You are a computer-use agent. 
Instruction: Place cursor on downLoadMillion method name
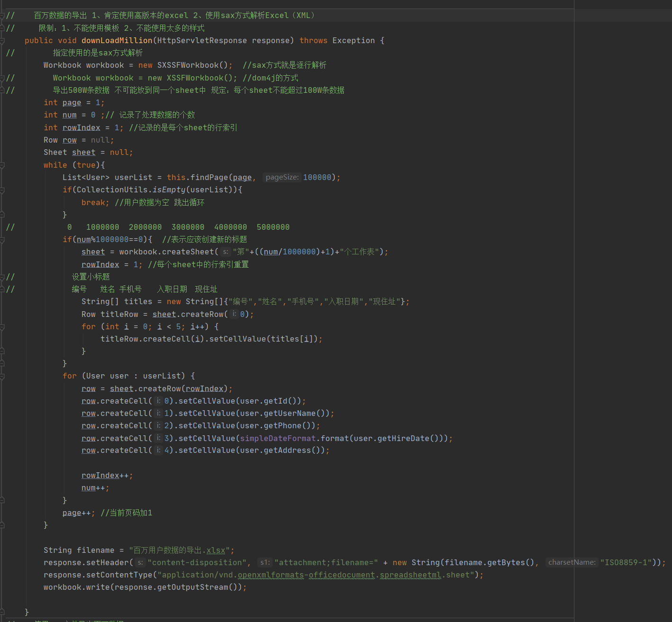click(117, 41)
